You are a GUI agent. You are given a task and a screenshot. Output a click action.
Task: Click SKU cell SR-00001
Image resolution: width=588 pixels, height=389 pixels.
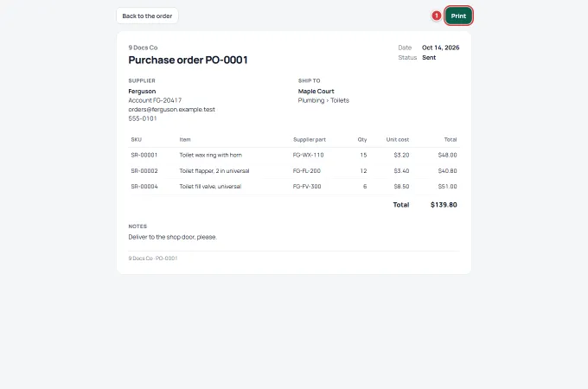point(144,155)
